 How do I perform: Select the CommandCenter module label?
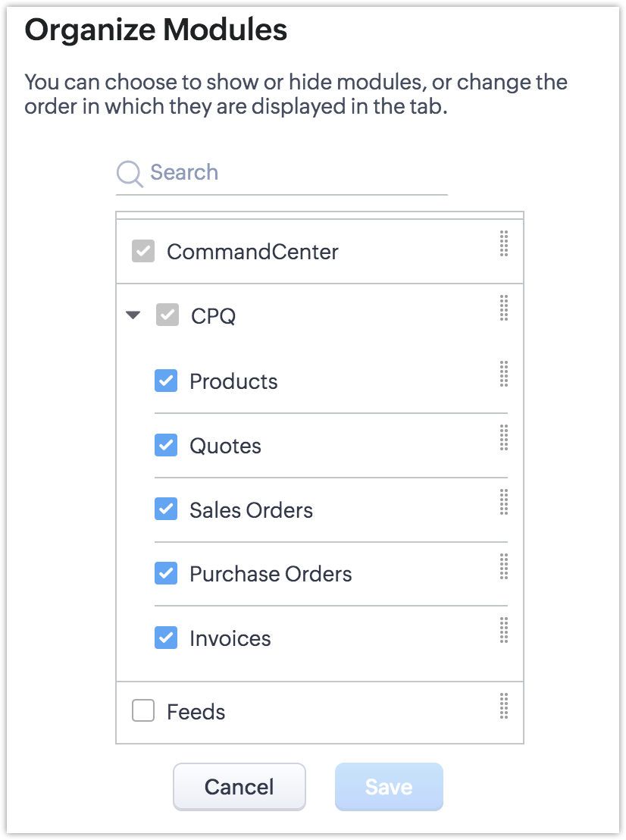(x=252, y=252)
